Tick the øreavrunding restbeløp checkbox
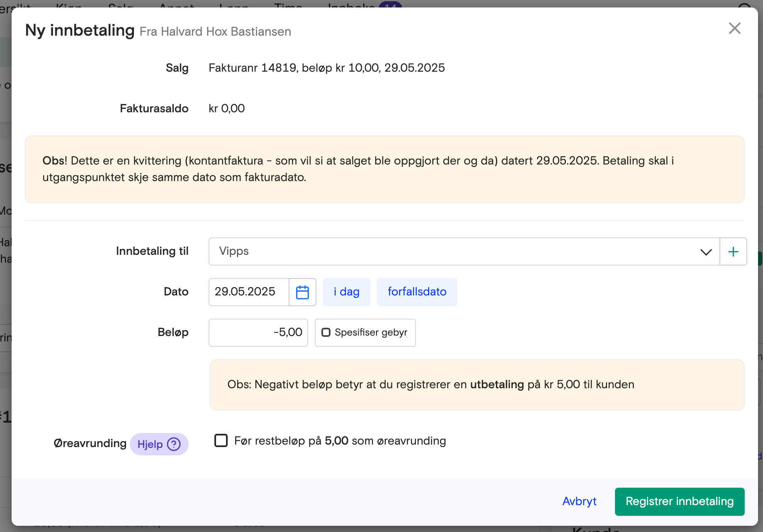This screenshot has width=763, height=532. 221,440
